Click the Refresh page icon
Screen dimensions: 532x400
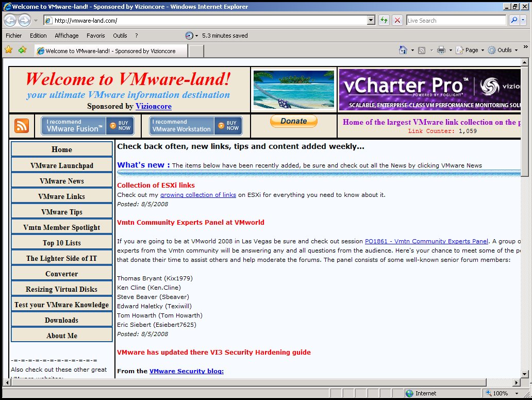(x=384, y=21)
